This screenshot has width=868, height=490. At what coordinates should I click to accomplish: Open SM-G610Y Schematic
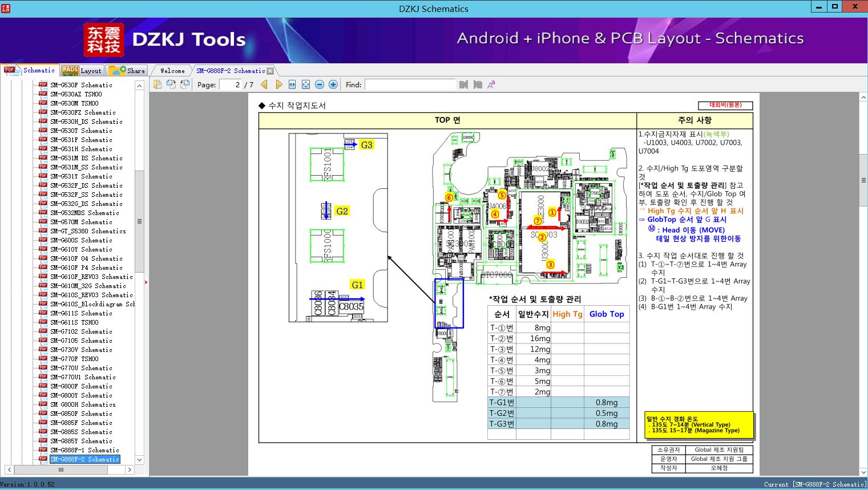81,249
